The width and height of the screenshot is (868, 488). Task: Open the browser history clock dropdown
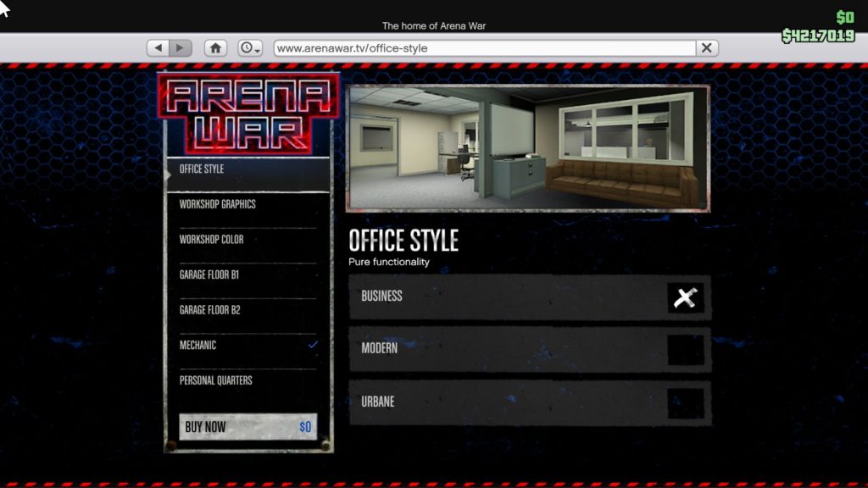(x=250, y=48)
